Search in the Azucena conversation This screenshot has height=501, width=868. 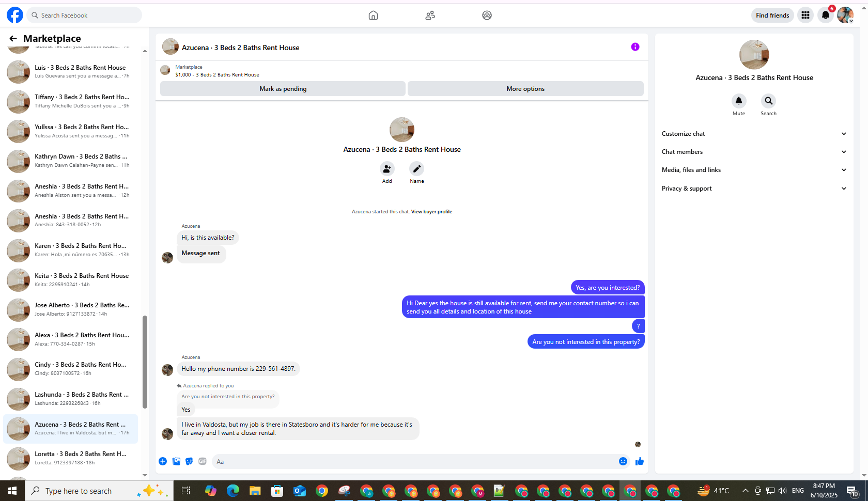click(x=768, y=101)
